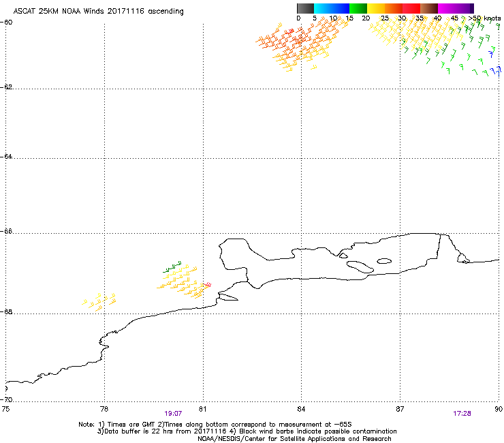Click the '75' longitude axis label
The image size is (504, 443).
pyautogui.click(x=5, y=409)
